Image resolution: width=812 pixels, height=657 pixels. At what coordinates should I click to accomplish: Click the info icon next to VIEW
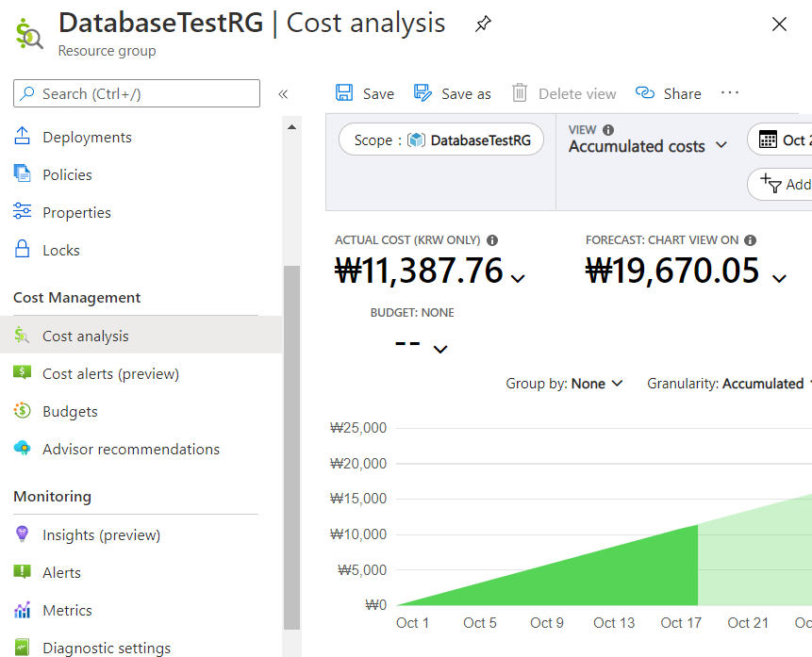[608, 130]
